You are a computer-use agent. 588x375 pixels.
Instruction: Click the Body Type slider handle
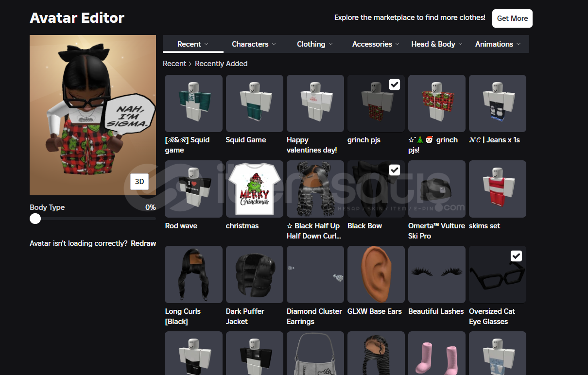coord(35,219)
